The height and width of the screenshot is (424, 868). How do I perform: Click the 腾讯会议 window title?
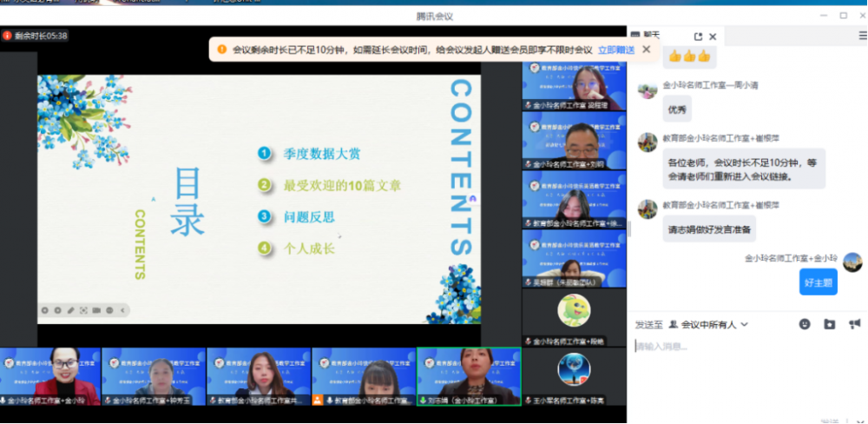[435, 16]
